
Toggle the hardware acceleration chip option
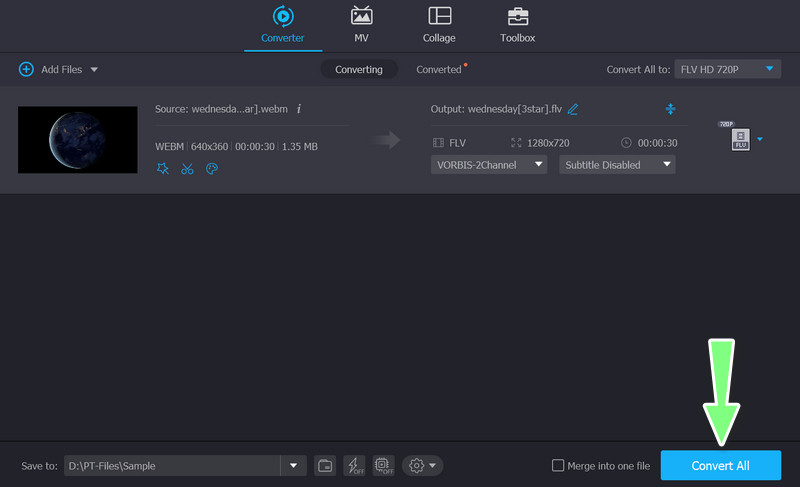click(x=382, y=465)
